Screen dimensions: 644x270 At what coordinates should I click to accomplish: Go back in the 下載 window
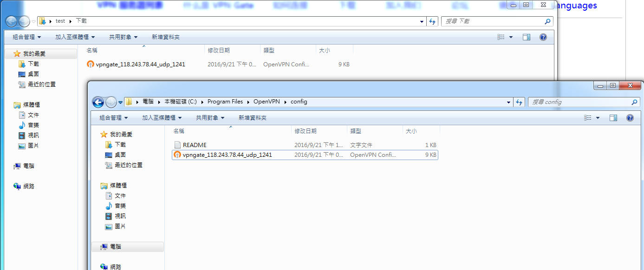[x=11, y=21]
